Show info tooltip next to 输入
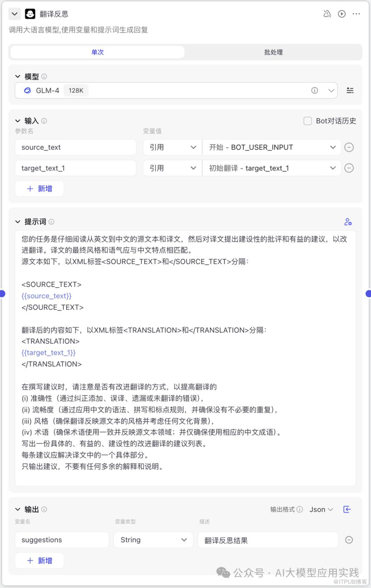This screenshot has height=588, width=371. [44, 121]
